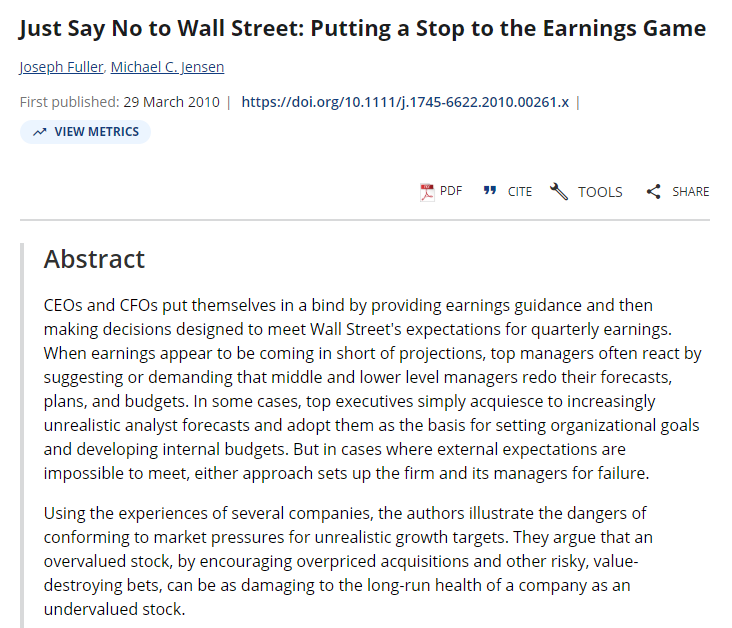Click the VIEW METRICS button

(85, 132)
